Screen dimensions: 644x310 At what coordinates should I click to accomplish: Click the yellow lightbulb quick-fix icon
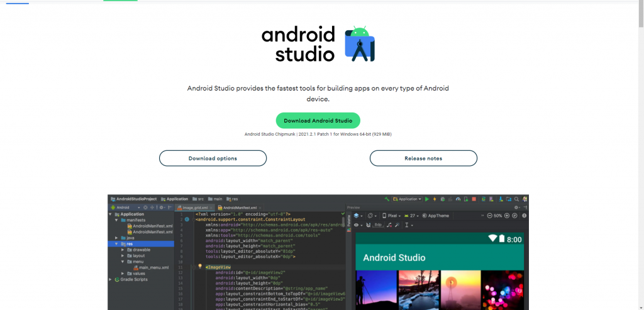click(x=201, y=266)
